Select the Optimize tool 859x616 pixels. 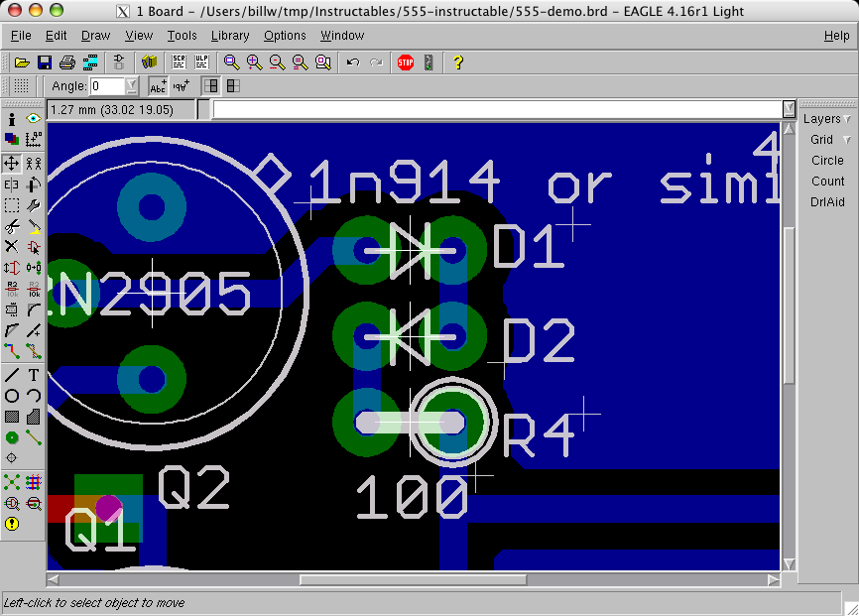[x=34, y=330]
